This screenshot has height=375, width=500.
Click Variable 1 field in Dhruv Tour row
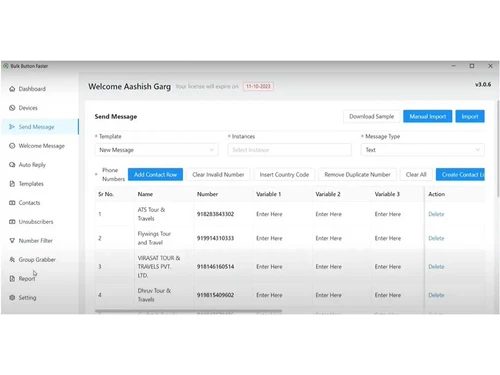click(x=269, y=295)
